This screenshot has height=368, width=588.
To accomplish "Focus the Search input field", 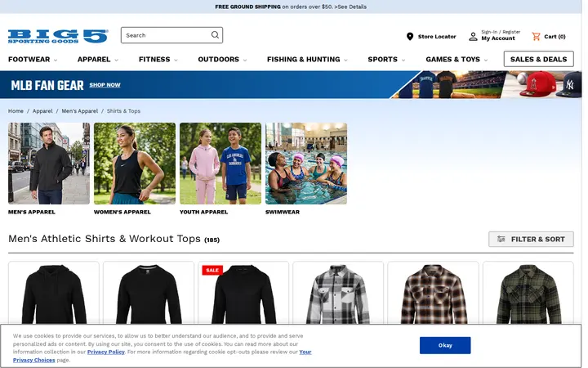I will (171, 35).
